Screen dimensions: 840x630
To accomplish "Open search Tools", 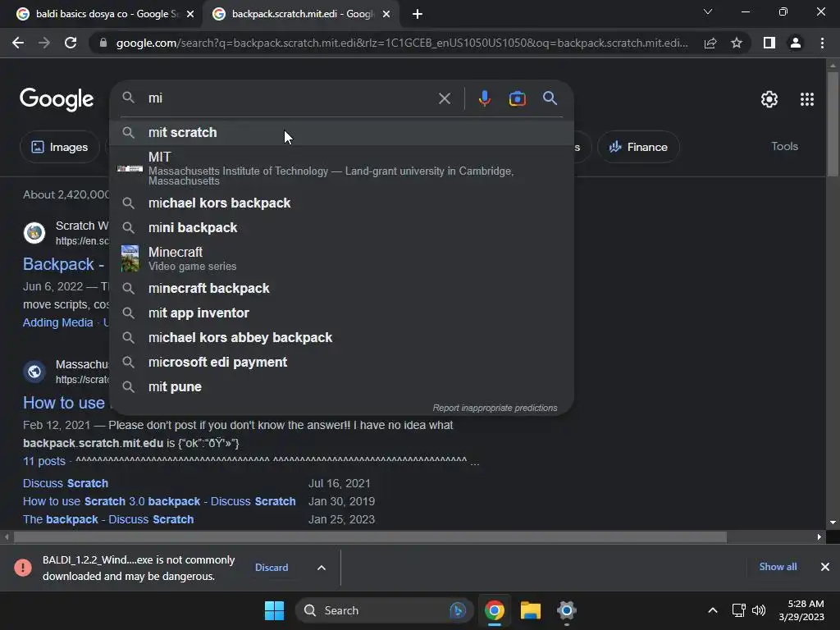I will [784, 146].
